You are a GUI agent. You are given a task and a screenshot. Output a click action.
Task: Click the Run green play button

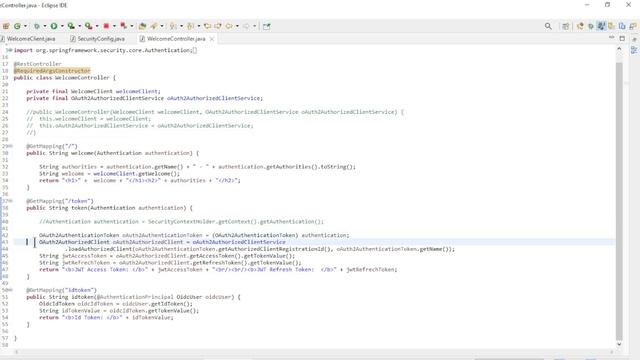(54, 26)
